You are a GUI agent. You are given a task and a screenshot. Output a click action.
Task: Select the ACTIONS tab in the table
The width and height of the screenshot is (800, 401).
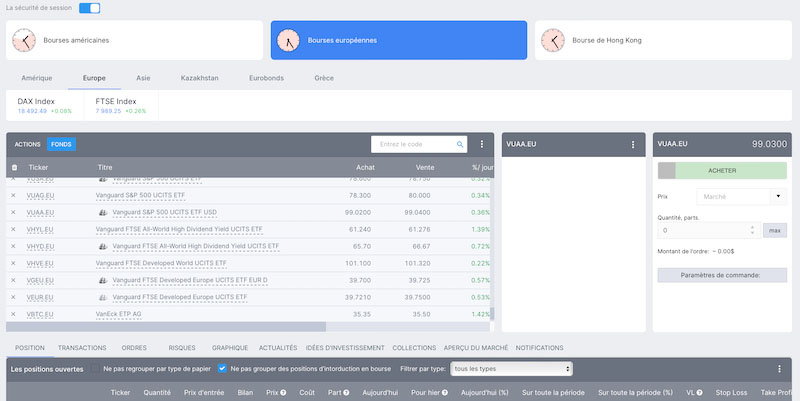[28, 144]
